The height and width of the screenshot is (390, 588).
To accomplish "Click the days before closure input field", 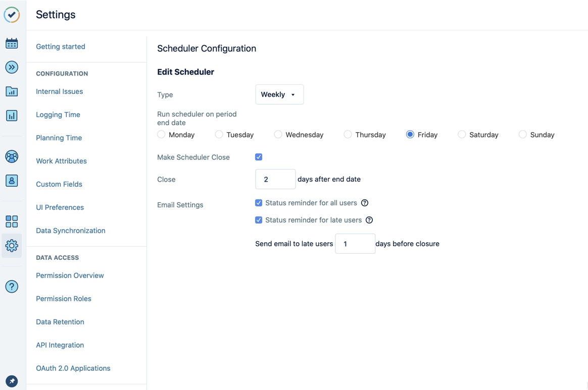I will 355,244.
